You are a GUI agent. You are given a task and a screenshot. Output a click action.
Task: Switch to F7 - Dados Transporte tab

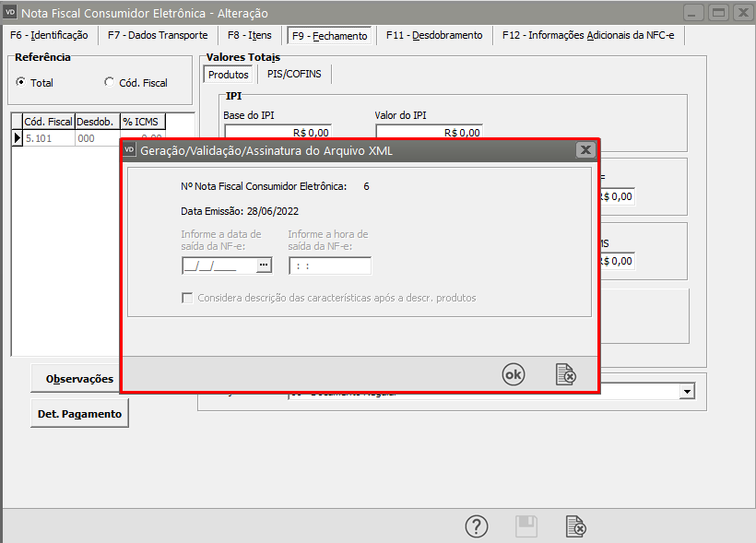[158, 35]
